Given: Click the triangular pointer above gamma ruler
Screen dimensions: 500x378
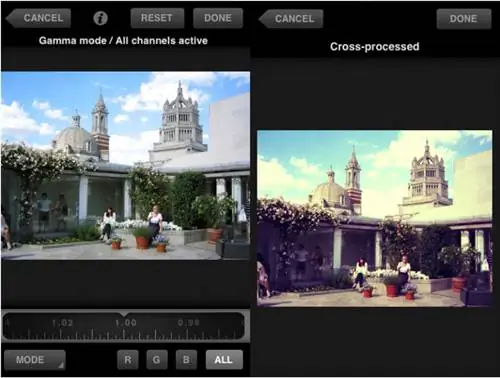Looking at the screenshot, I should [x=124, y=314].
